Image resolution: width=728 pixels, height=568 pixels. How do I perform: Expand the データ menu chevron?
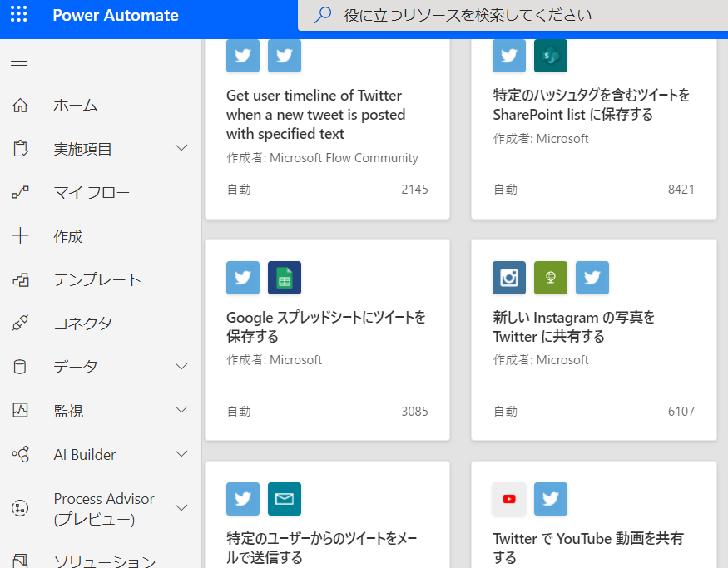[181, 366]
